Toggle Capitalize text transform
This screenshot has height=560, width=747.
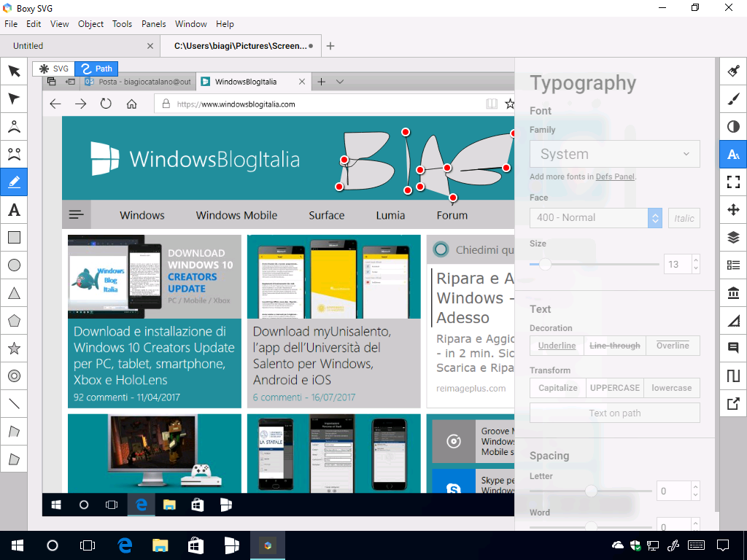[x=558, y=388]
